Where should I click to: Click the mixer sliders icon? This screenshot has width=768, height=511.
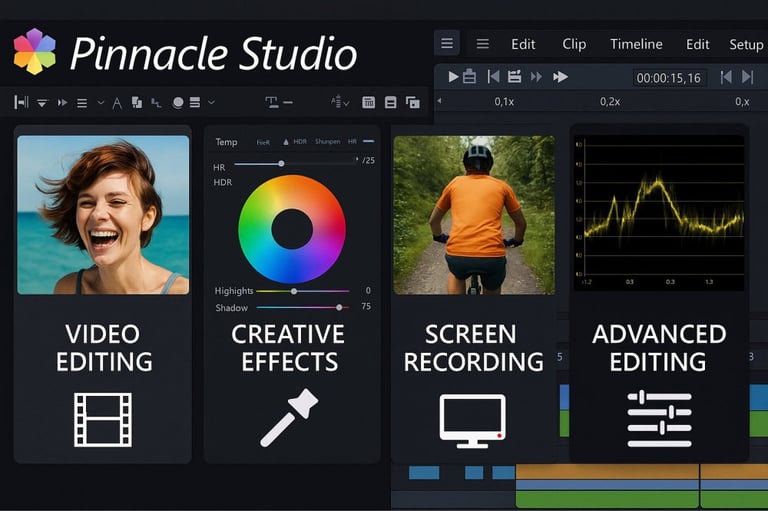[x=659, y=419]
